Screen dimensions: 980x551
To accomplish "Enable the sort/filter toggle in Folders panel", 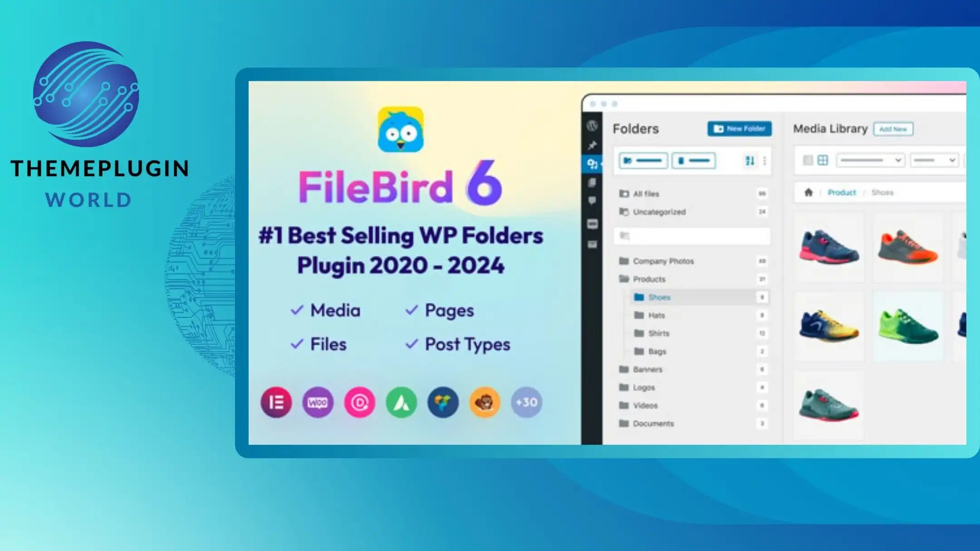I will point(750,161).
